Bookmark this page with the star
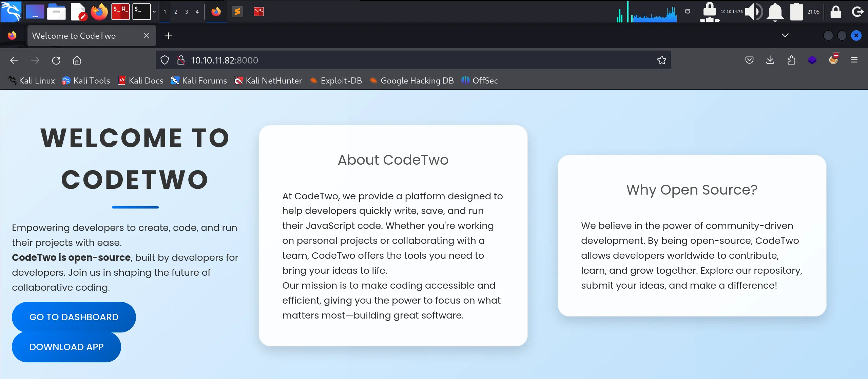Screen dimensions: 868x379 click(661, 60)
